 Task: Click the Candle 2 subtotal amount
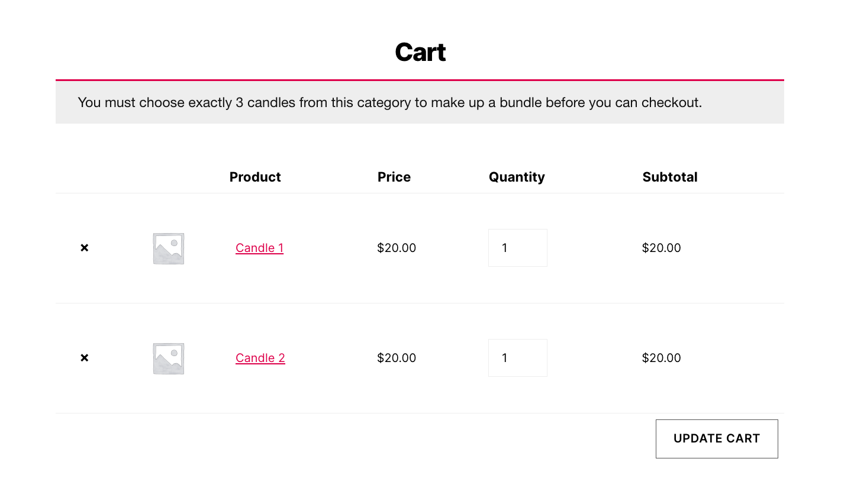click(661, 358)
